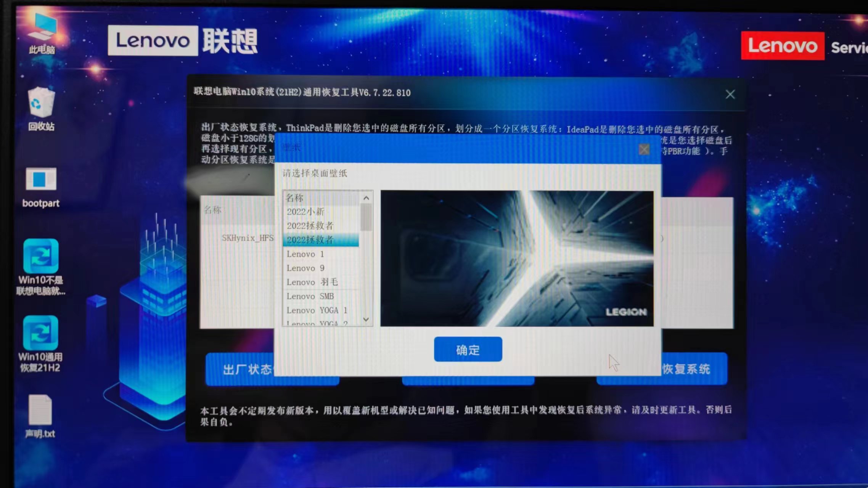Launch the bootpart desktop shortcut
The image size is (868, 488).
click(41, 188)
